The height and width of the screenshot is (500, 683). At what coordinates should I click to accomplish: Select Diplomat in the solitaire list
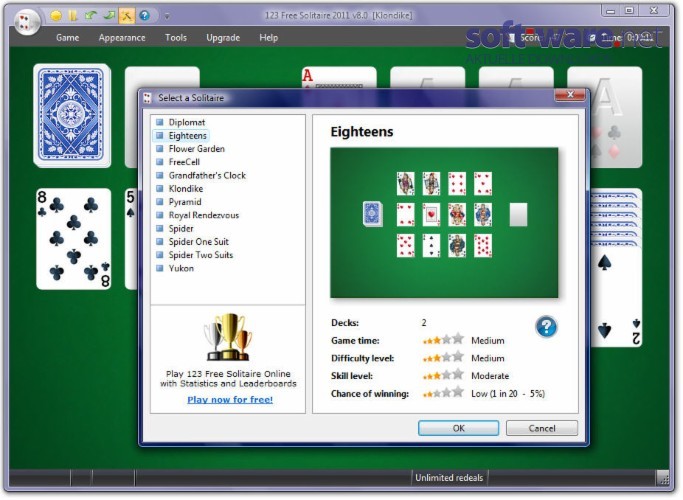coord(187,122)
